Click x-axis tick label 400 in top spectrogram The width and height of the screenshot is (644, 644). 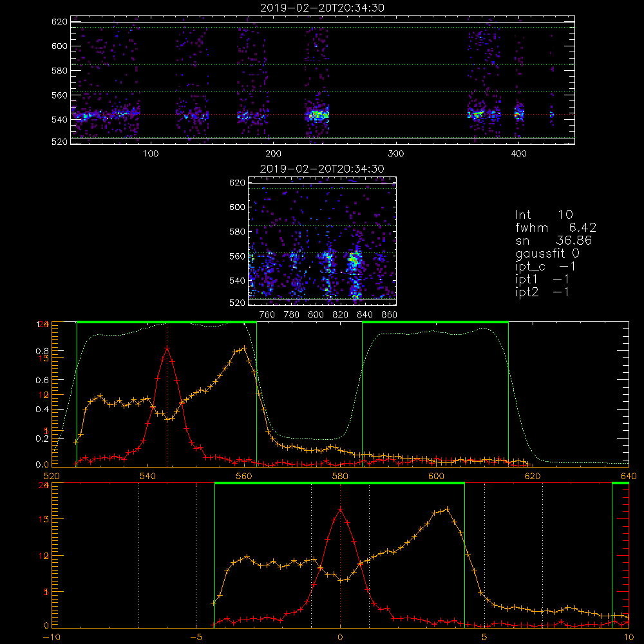click(x=518, y=154)
